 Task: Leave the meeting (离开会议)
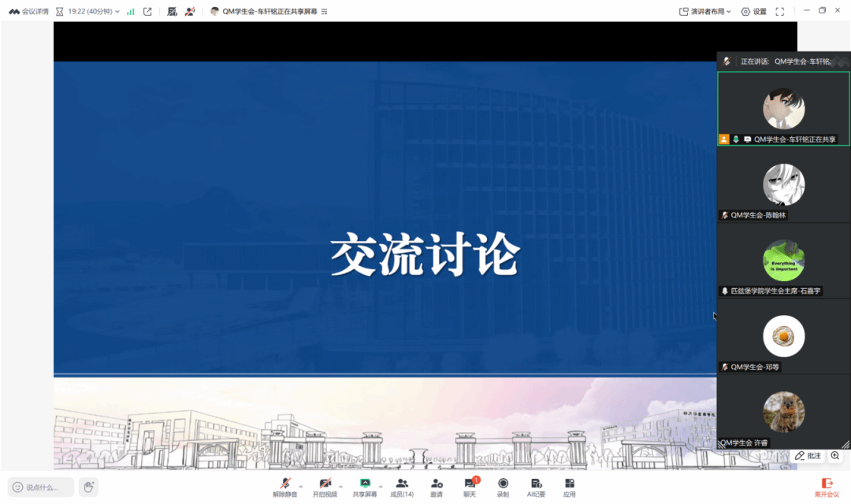827,487
